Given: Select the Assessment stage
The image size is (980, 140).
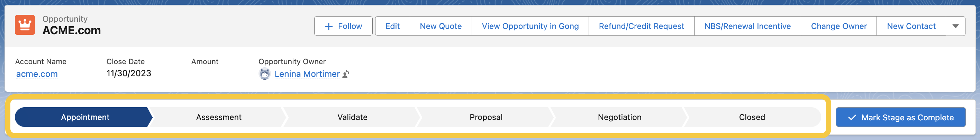Looking at the screenshot, I should click(x=219, y=117).
